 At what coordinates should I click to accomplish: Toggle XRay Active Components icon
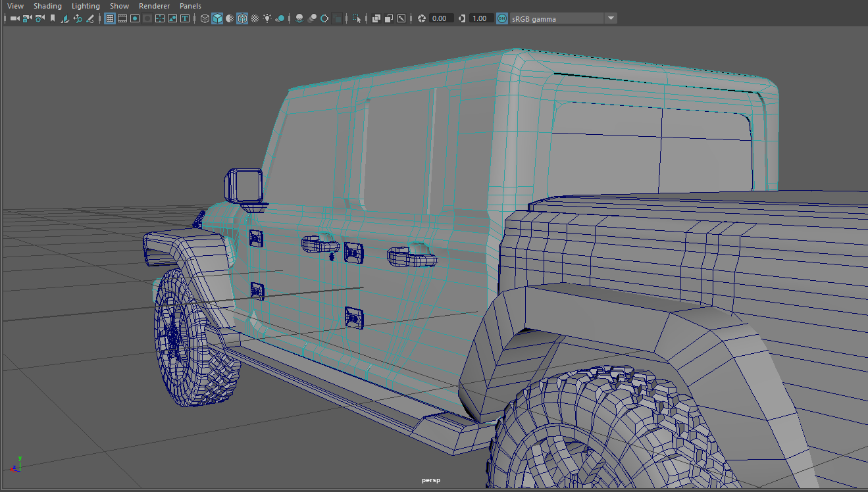[389, 18]
